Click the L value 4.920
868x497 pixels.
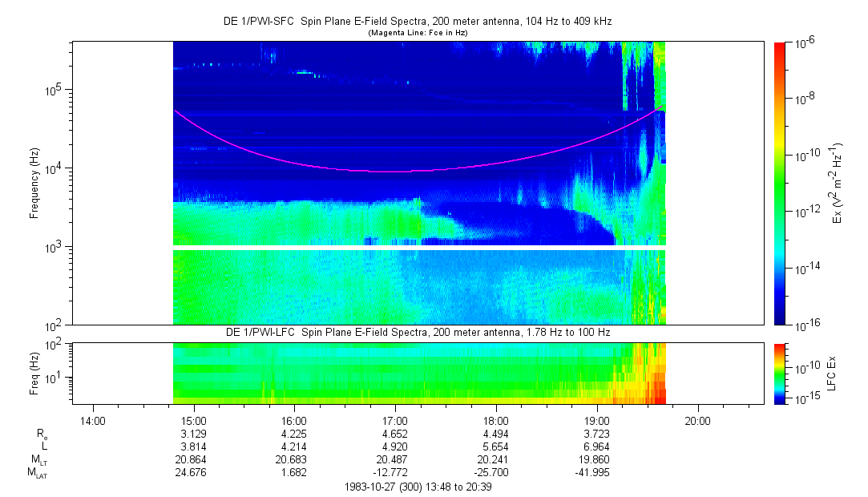(x=394, y=446)
